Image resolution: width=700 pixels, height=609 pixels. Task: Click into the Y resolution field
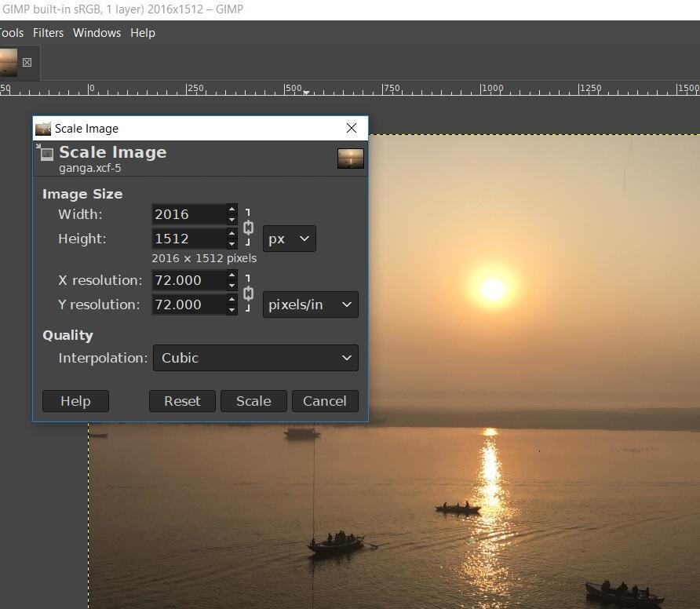click(189, 304)
